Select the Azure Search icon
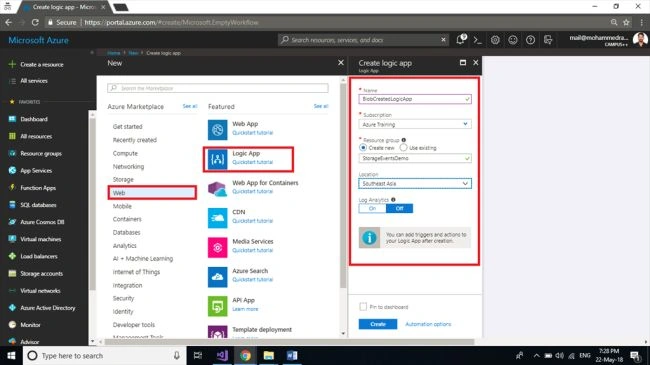 pos(218,277)
